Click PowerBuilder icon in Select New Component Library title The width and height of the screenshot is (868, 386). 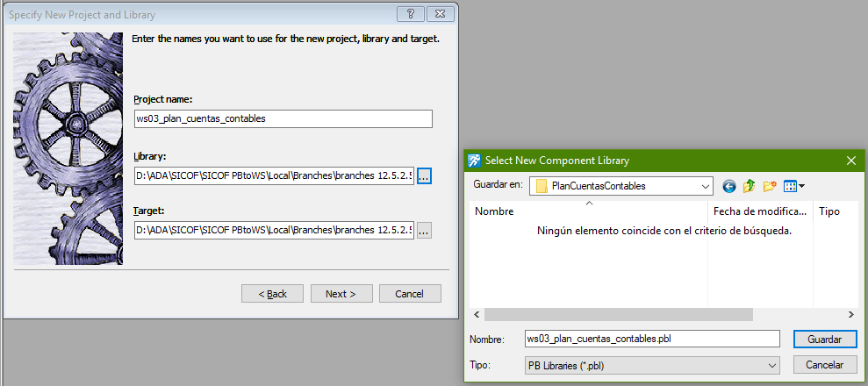[474, 161]
